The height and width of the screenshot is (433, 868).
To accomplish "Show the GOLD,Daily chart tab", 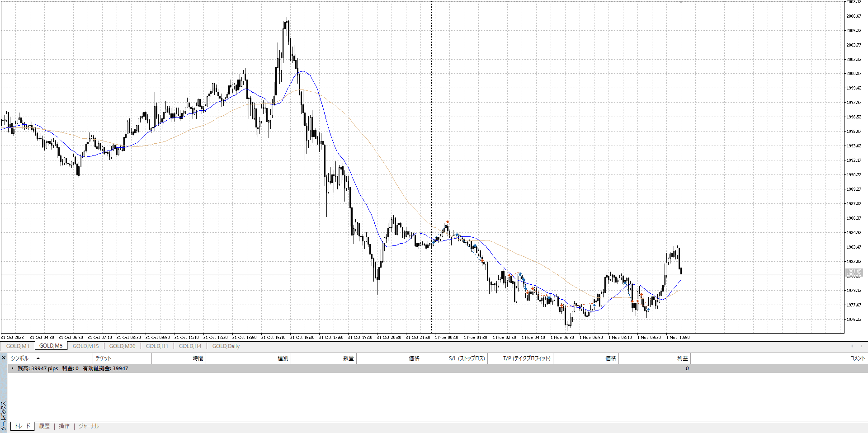I will 226,346.
